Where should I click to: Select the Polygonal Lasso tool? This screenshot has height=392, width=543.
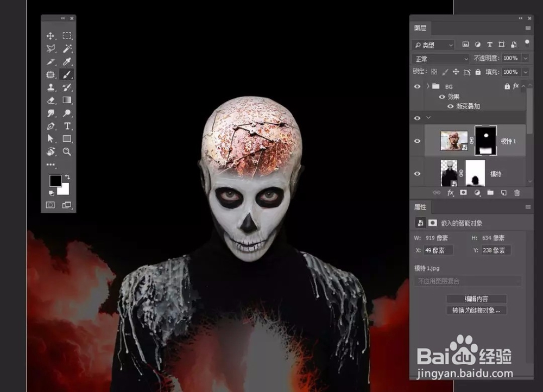click(x=50, y=48)
